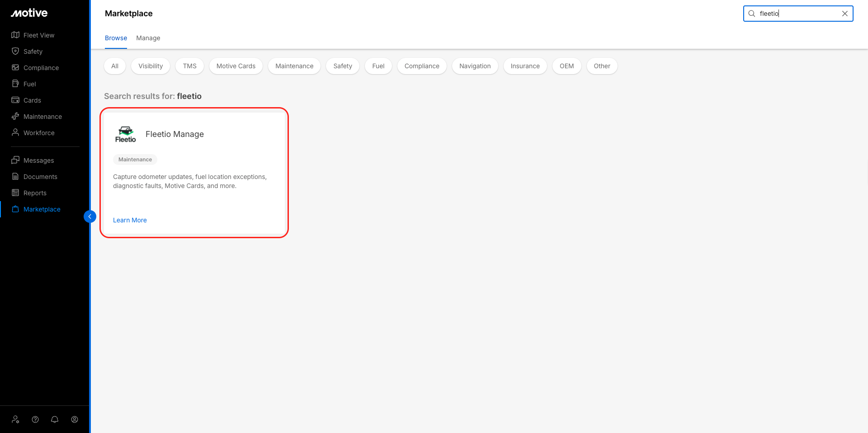Collapse the sidebar with blue chevron

(x=90, y=216)
